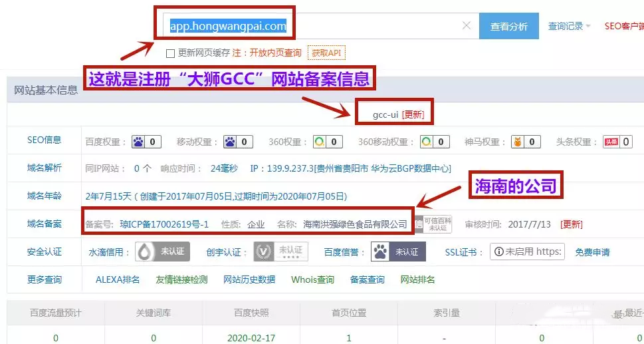This screenshot has height=344, width=644.
Task: Click the 首页位置 value 1
Action: 349,338
